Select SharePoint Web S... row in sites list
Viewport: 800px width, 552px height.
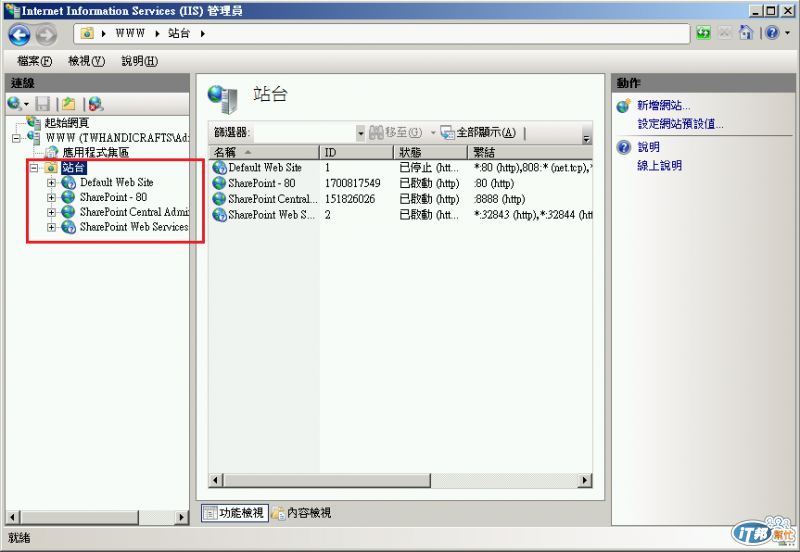pyautogui.click(x=401, y=215)
